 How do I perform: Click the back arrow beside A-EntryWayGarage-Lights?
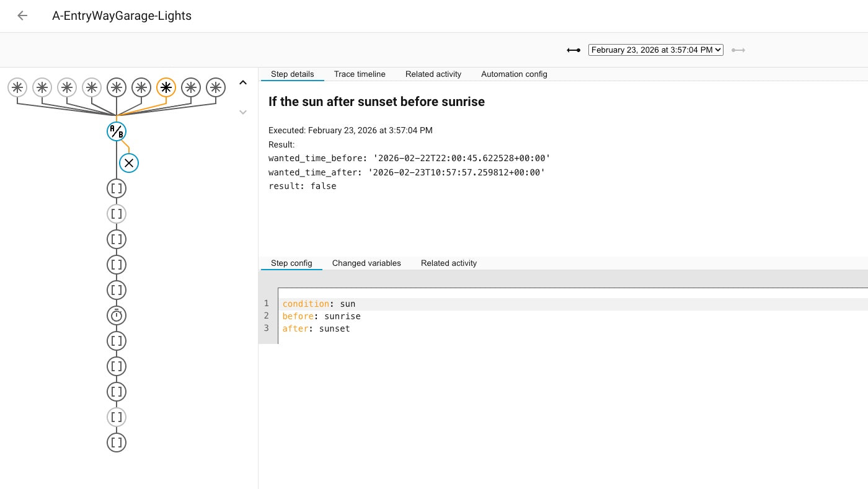(x=22, y=16)
